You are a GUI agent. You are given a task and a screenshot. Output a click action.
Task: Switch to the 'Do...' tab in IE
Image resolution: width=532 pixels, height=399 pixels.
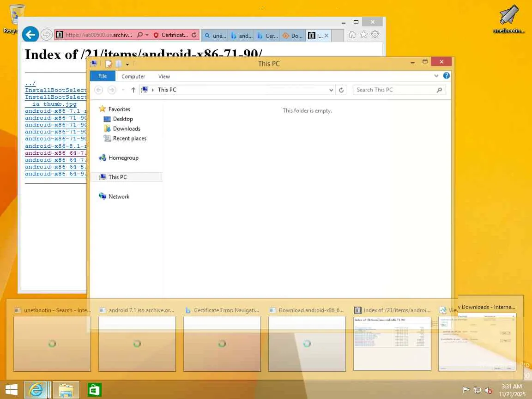click(x=293, y=36)
